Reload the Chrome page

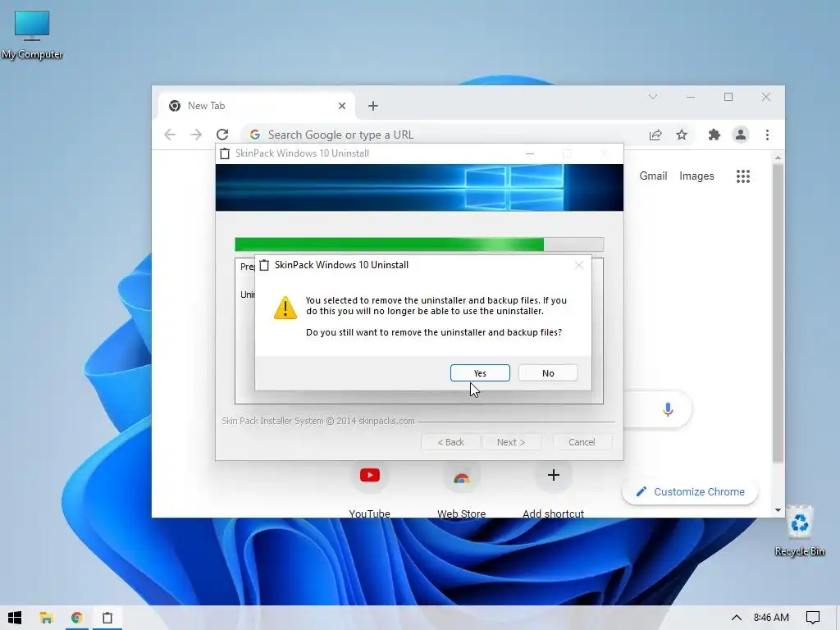(x=222, y=135)
